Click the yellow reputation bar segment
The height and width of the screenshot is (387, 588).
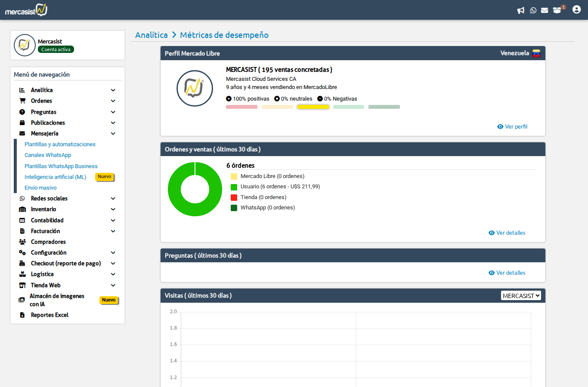pyautogui.click(x=313, y=107)
